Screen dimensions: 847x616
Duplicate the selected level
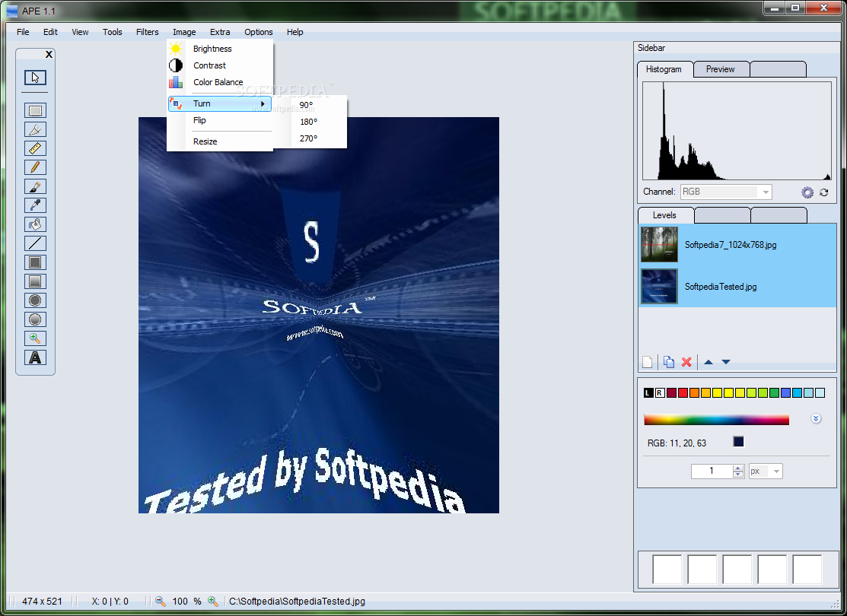coord(669,362)
